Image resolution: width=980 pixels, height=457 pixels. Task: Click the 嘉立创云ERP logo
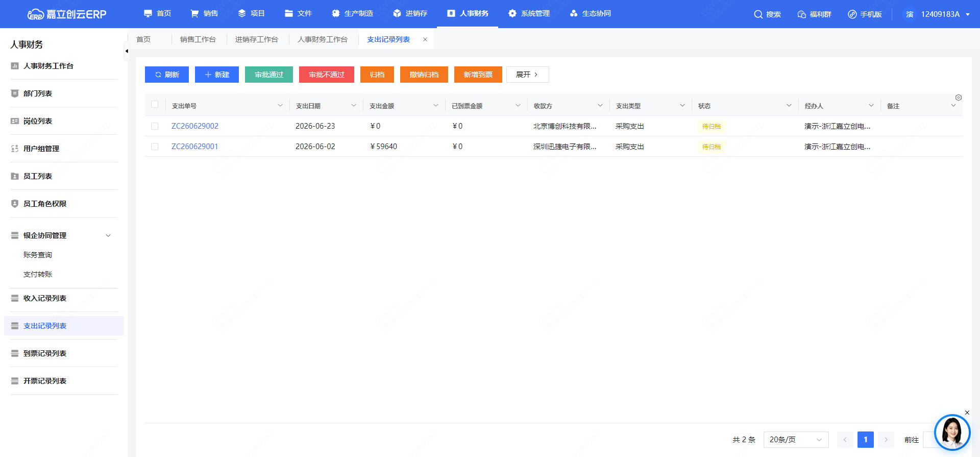point(67,14)
